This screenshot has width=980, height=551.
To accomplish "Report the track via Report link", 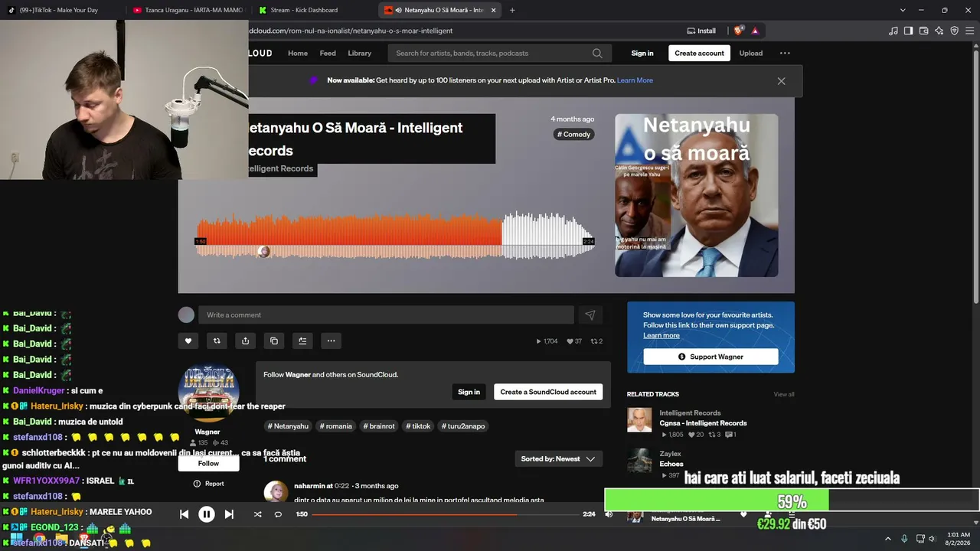I will click(x=209, y=484).
